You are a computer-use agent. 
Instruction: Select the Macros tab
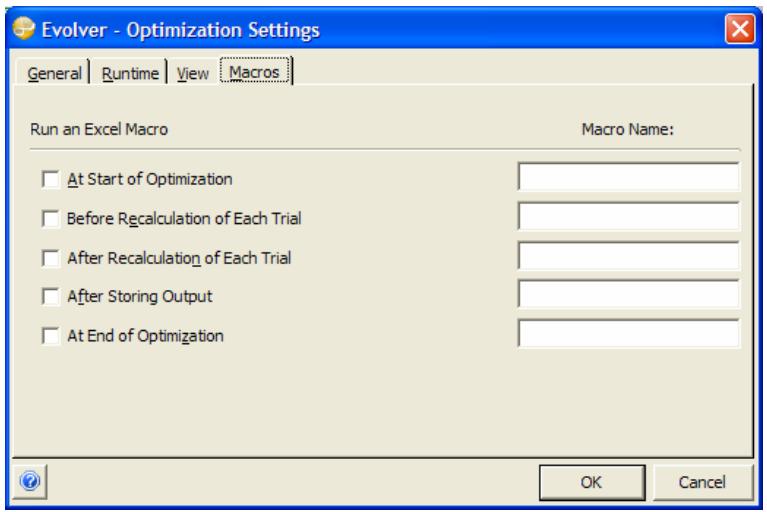coord(254,72)
